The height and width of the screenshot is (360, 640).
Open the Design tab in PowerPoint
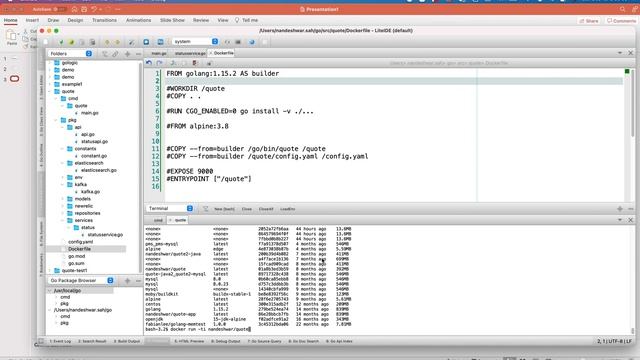click(x=75, y=20)
